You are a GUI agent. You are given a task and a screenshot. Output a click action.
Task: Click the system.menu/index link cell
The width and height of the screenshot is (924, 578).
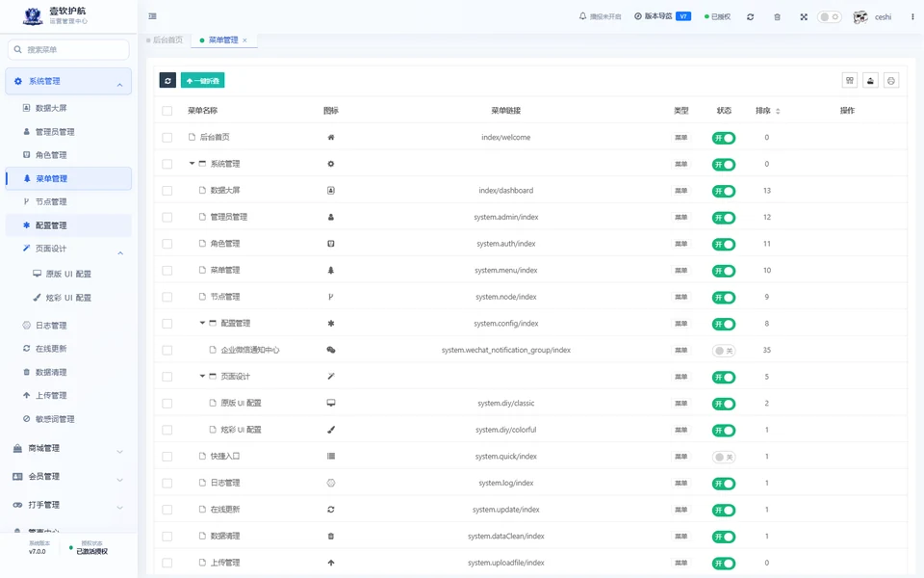(505, 270)
